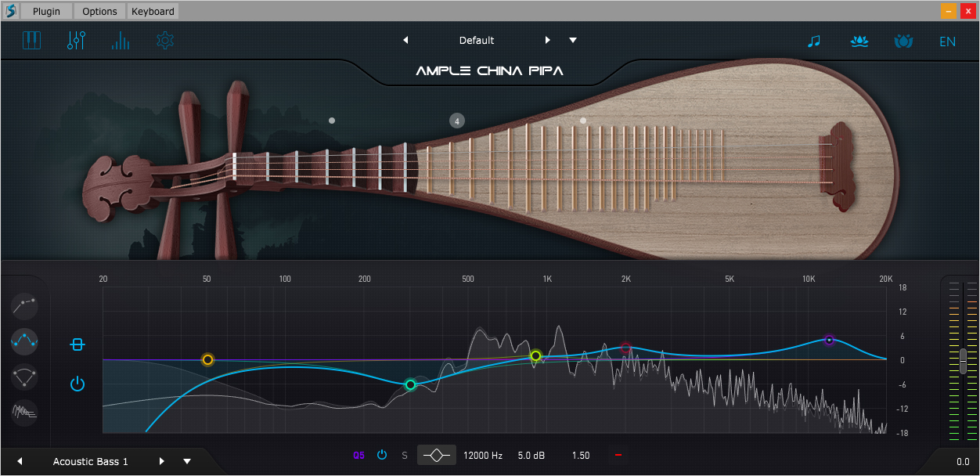
Task: Click the Acoustic Bass 1 preset name
Action: click(90, 461)
